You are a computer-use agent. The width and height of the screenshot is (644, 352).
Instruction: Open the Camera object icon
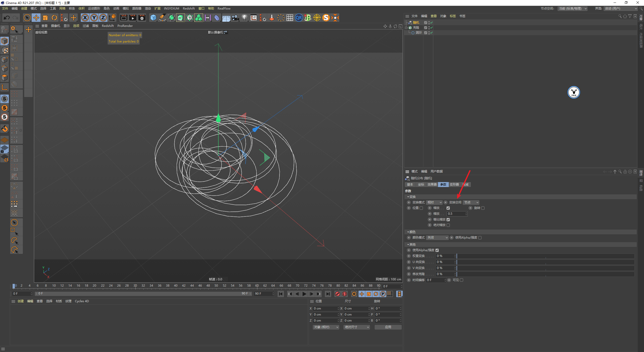click(235, 18)
